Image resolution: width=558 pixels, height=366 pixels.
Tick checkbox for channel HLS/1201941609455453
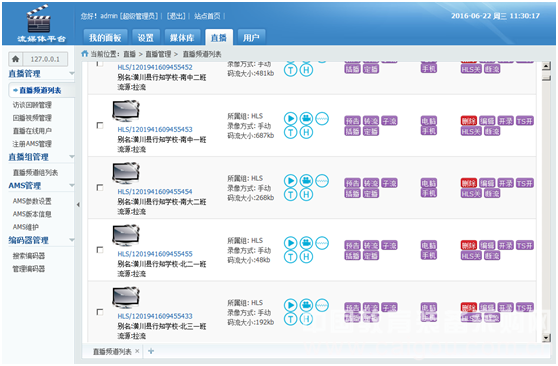click(100, 126)
